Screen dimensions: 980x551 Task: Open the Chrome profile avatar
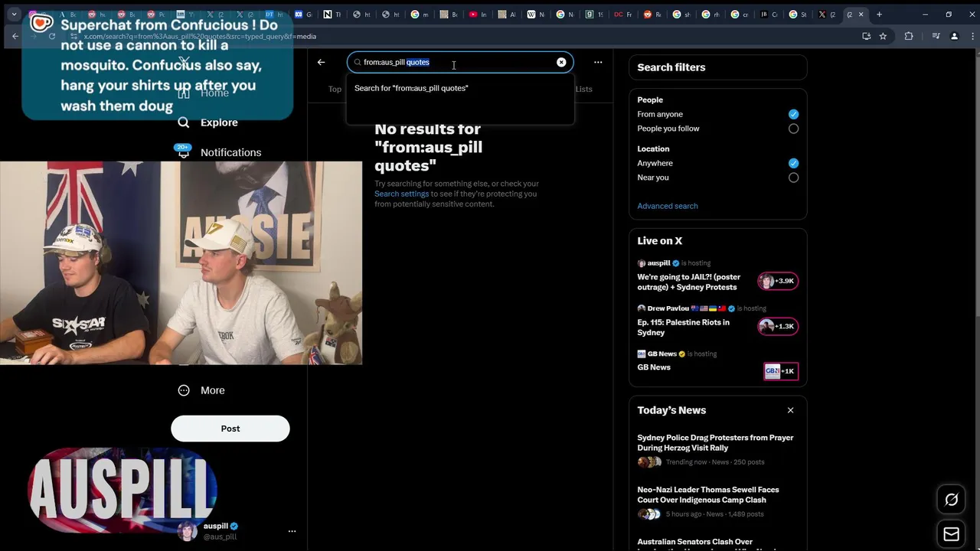(x=954, y=36)
